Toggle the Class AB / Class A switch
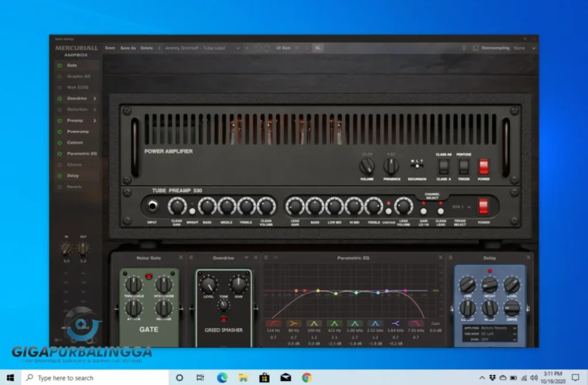588x385 pixels. [443, 167]
